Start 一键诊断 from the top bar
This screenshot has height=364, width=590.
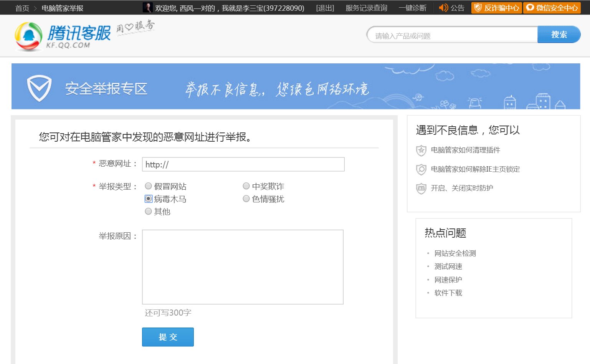[x=413, y=7]
